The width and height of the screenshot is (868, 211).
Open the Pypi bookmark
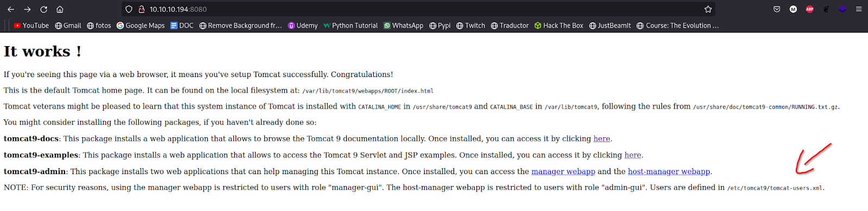(440, 25)
